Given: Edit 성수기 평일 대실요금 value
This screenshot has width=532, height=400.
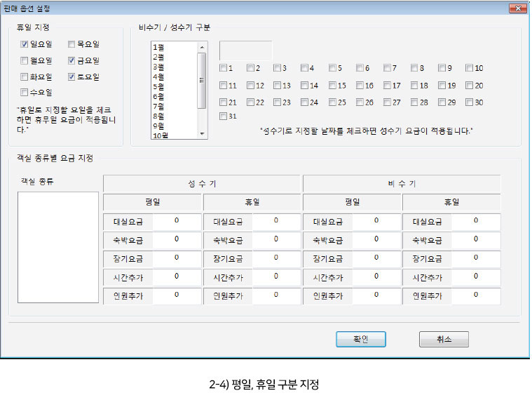Looking at the screenshot, I should coord(177,221).
